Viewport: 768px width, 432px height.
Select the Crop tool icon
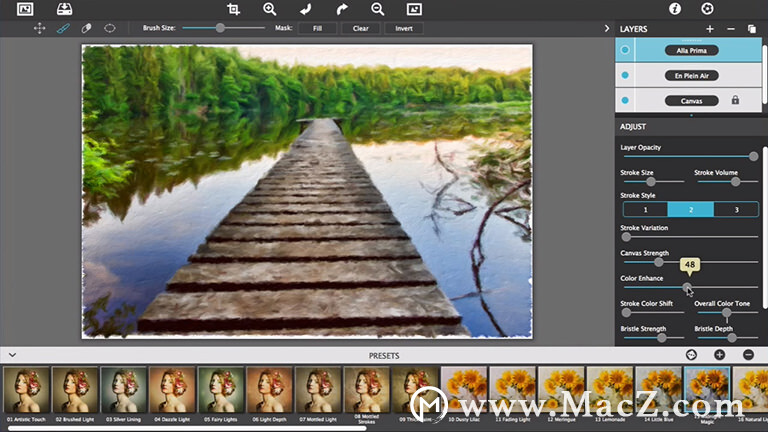234,9
